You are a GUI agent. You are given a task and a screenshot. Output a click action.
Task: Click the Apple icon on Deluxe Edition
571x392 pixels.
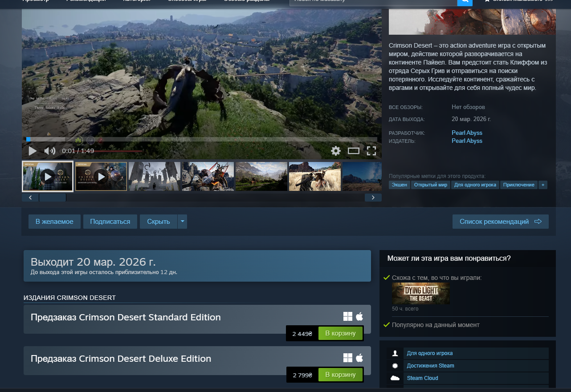click(x=359, y=358)
